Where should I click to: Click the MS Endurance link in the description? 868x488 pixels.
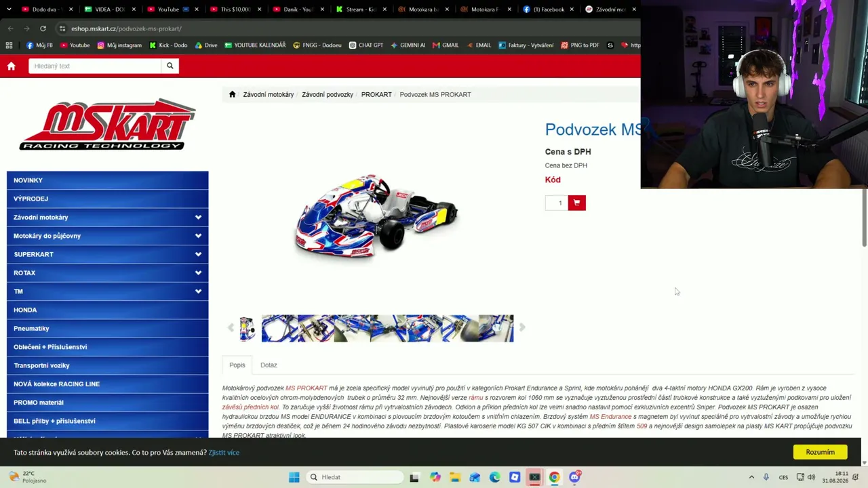610,417
